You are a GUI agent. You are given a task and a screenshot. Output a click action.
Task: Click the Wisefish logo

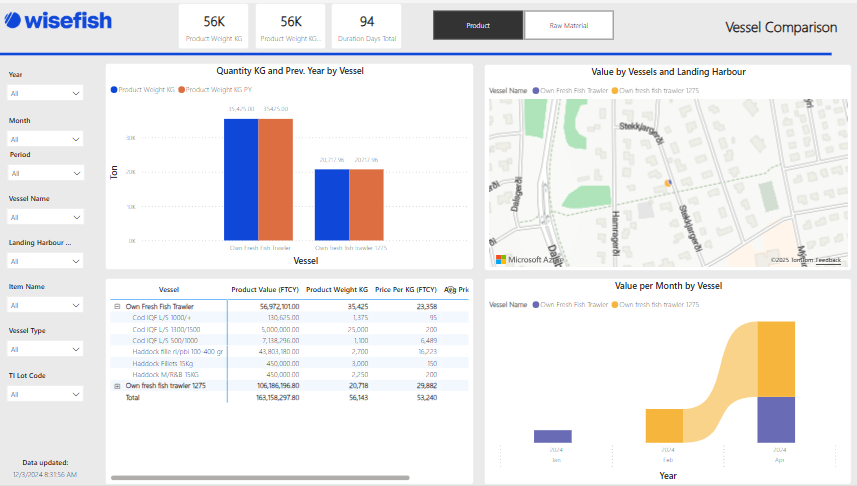coord(59,22)
